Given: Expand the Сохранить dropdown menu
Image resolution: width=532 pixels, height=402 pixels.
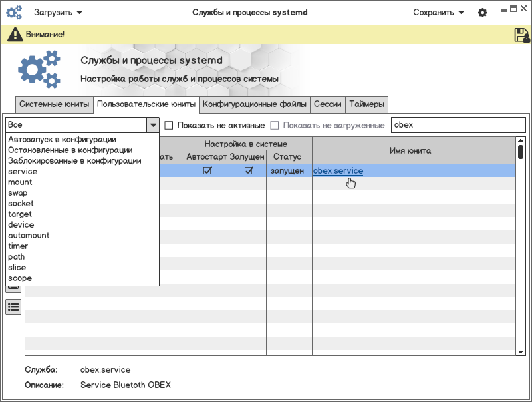Looking at the screenshot, I should pyautogui.click(x=438, y=13).
